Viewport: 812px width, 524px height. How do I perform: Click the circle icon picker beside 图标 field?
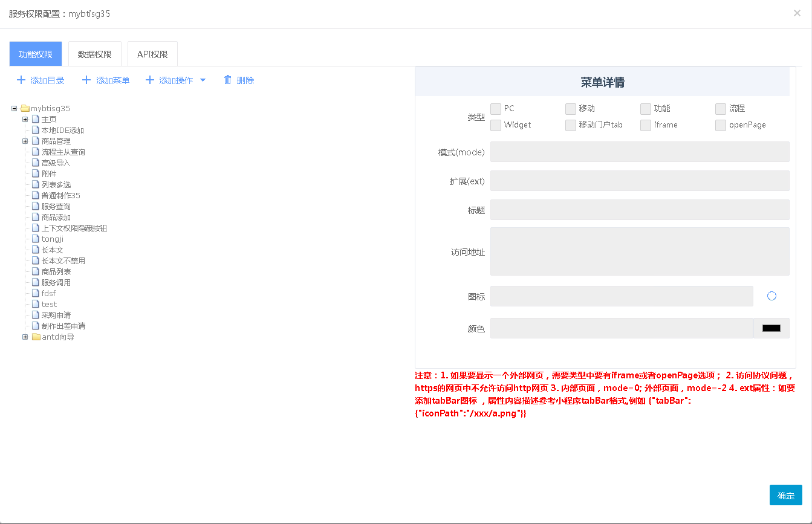[x=771, y=296]
